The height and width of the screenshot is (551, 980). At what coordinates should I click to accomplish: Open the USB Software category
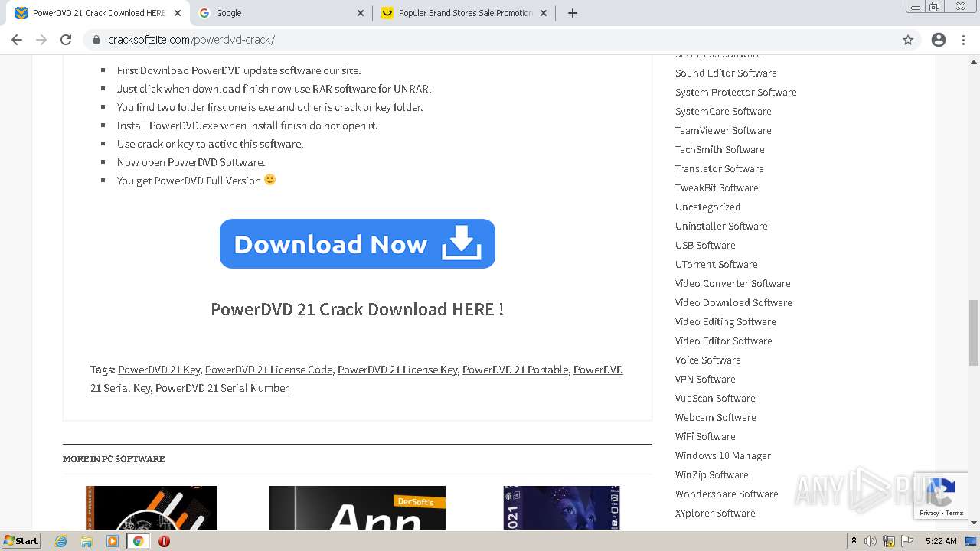(x=705, y=245)
